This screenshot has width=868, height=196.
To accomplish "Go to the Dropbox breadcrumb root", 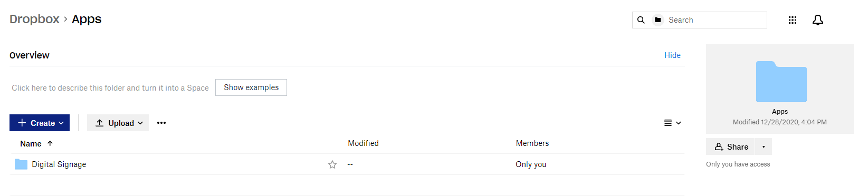I will click(34, 19).
